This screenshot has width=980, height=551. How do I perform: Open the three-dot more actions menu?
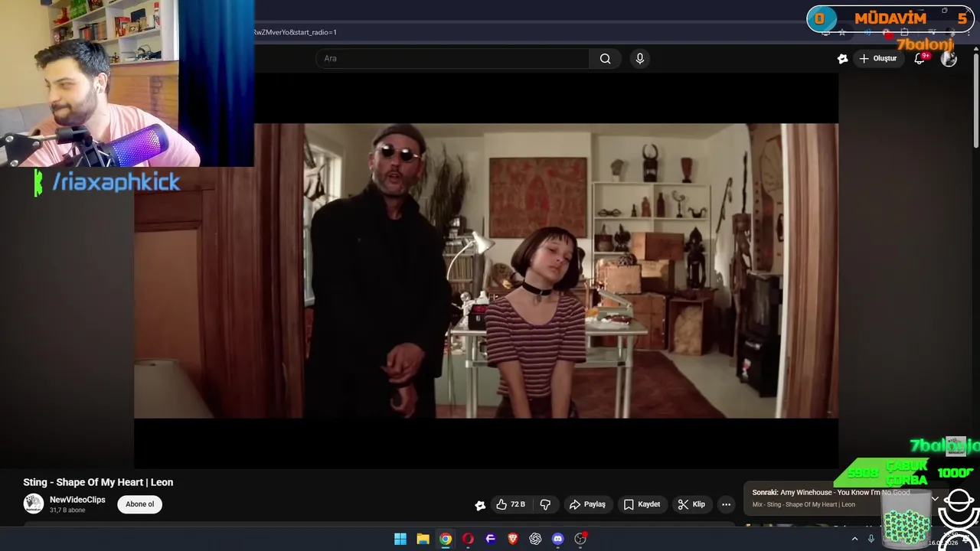click(x=726, y=504)
